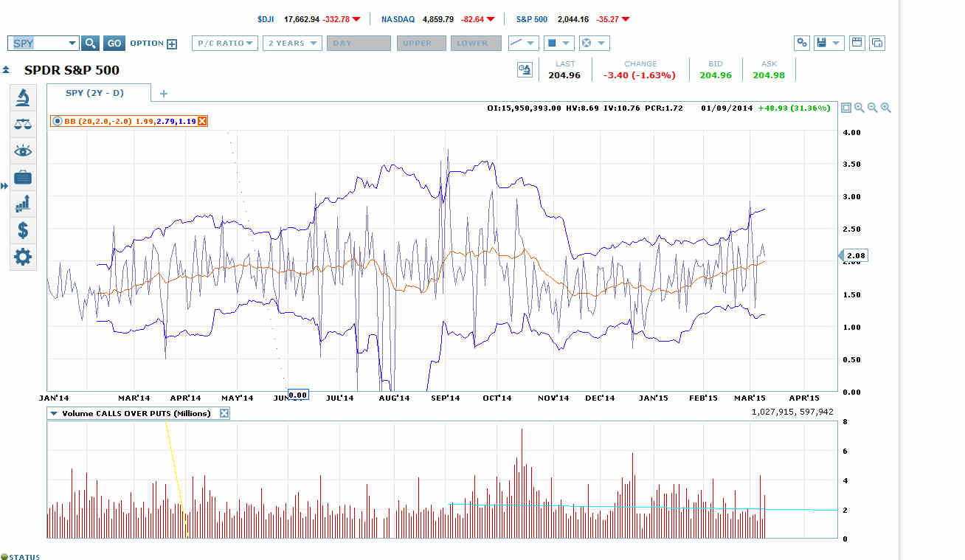965x560 pixels.
Task: Open the eye watchlist icon in sidebar
Action: click(23, 151)
